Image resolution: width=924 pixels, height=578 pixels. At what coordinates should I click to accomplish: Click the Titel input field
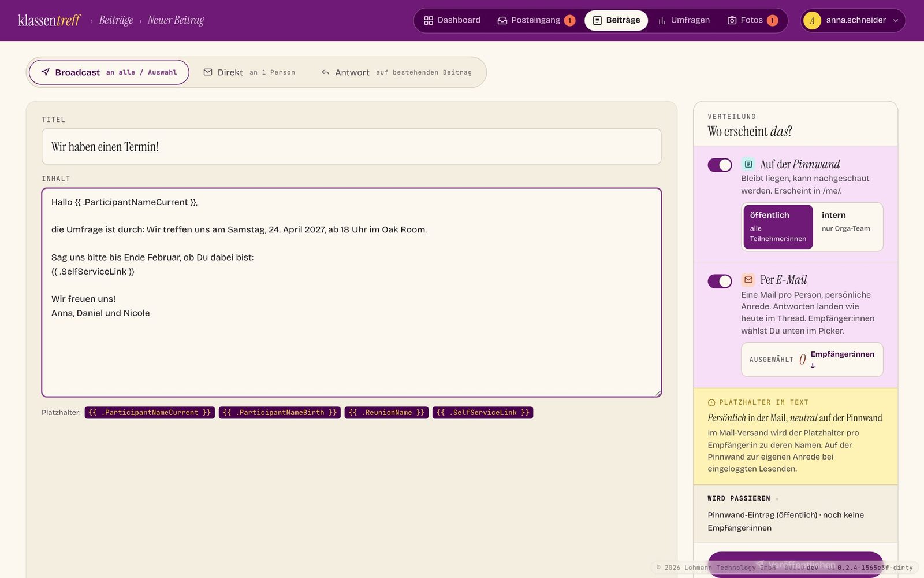[x=351, y=147]
